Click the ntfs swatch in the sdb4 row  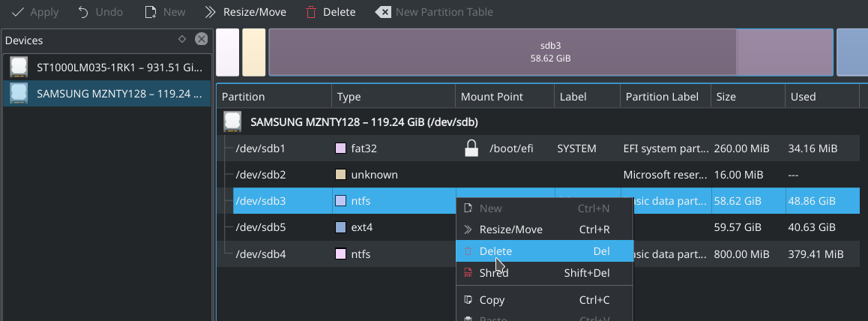341,254
